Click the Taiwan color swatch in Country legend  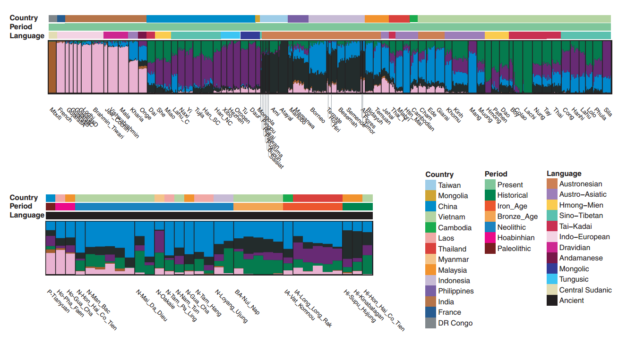tap(430, 185)
